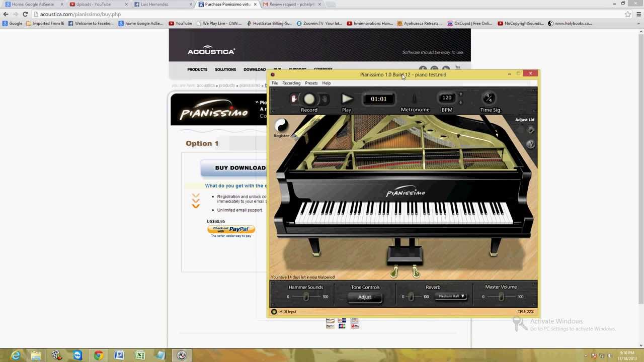The width and height of the screenshot is (644, 362).
Task: Open the Presets menu
Action: point(311,83)
